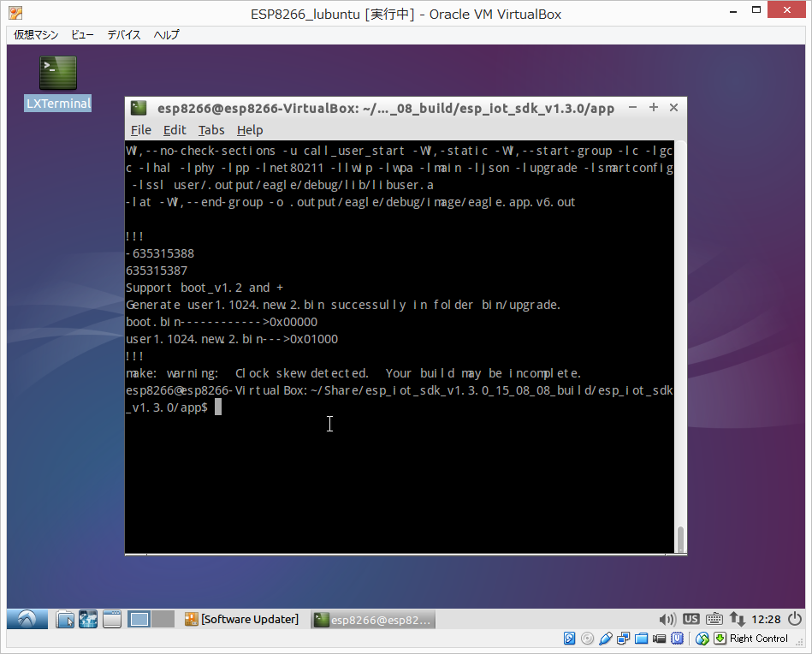Click the VirtualBox USB status icon

coord(606,639)
